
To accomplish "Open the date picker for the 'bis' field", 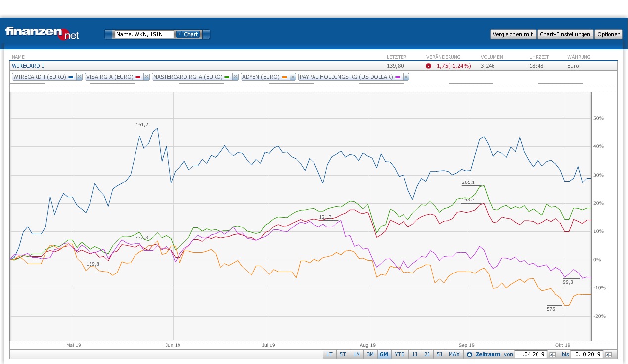I will point(608,354).
